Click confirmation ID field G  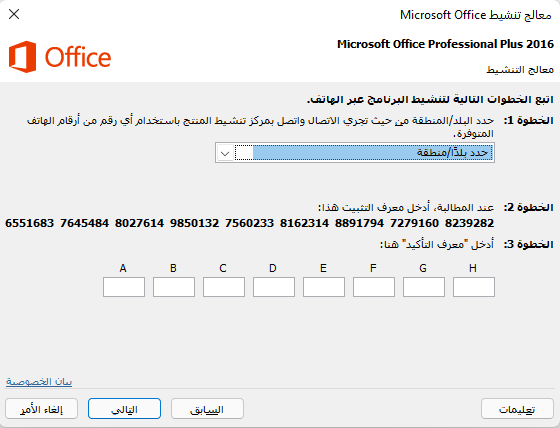(424, 287)
